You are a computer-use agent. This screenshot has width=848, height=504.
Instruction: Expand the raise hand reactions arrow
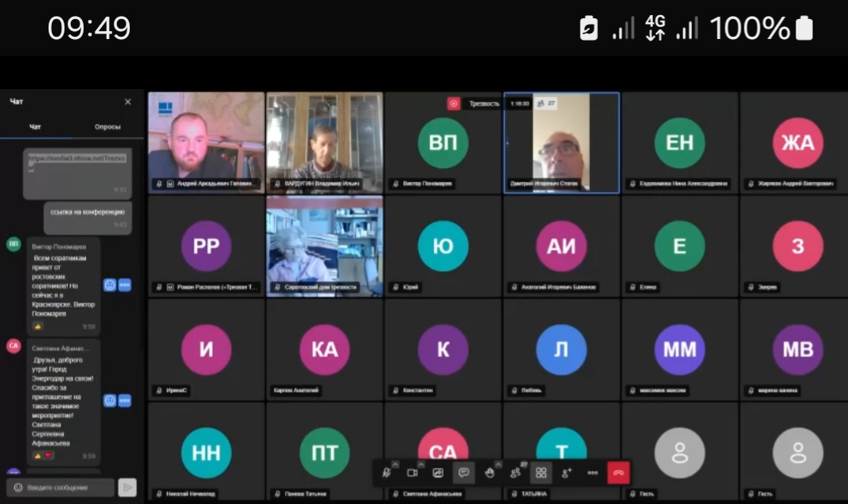coord(498,464)
